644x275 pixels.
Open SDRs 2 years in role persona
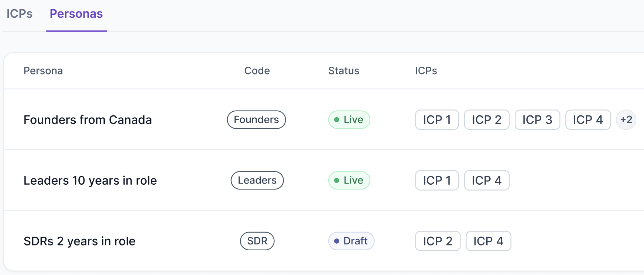pos(79,241)
